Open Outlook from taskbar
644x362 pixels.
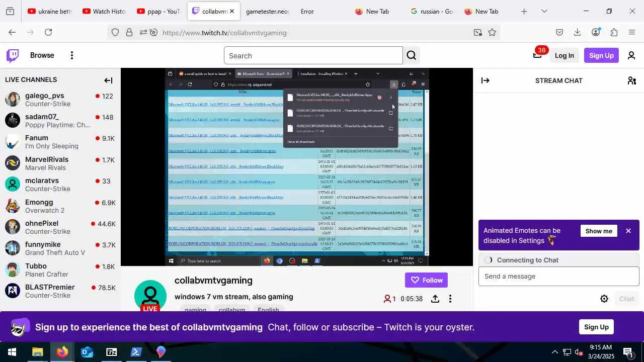pyautogui.click(x=87, y=352)
